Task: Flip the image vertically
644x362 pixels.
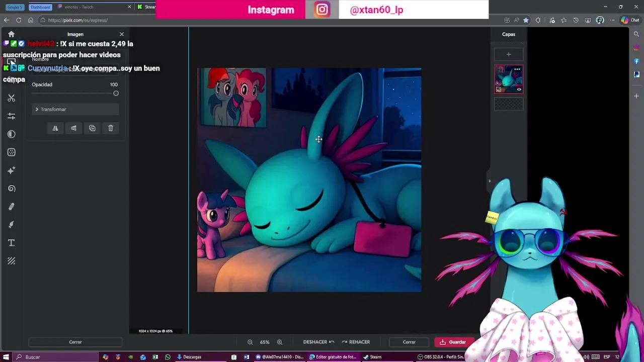Action: click(73, 128)
